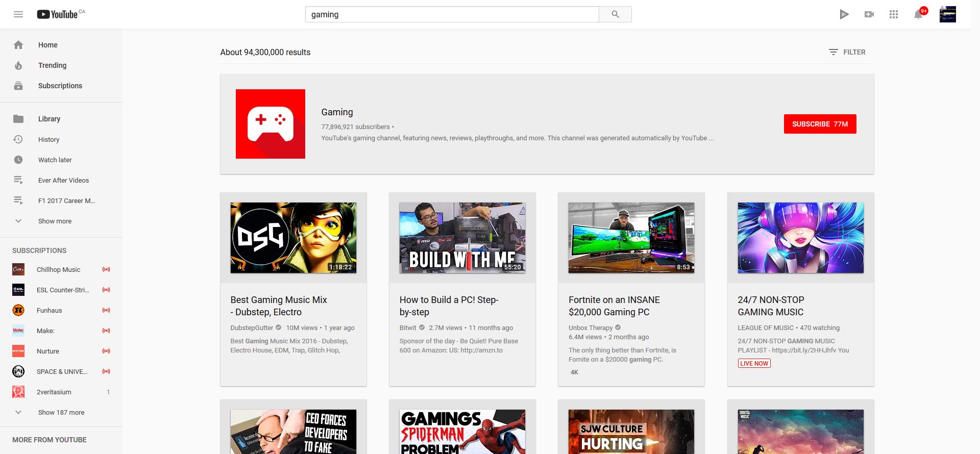
Task: Open Watch later list
Action: point(61,160)
